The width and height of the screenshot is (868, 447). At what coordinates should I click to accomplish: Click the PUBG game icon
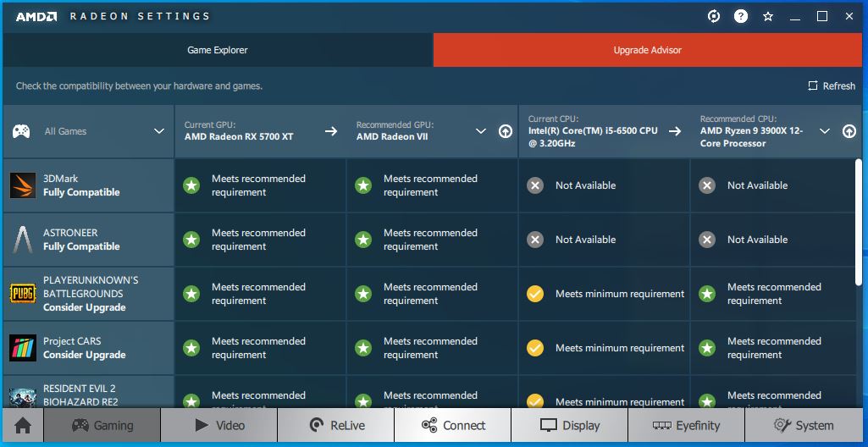tap(23, 294)
